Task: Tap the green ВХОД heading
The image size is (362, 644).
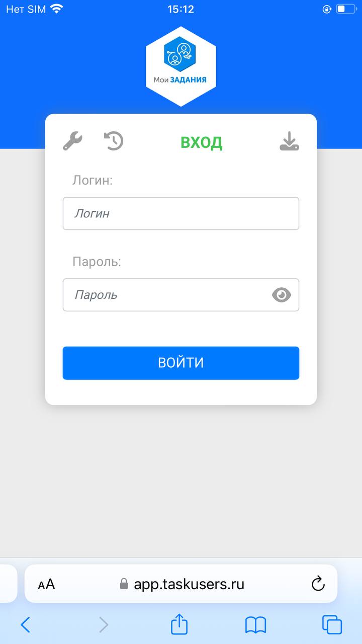Action: click(201, 143)
